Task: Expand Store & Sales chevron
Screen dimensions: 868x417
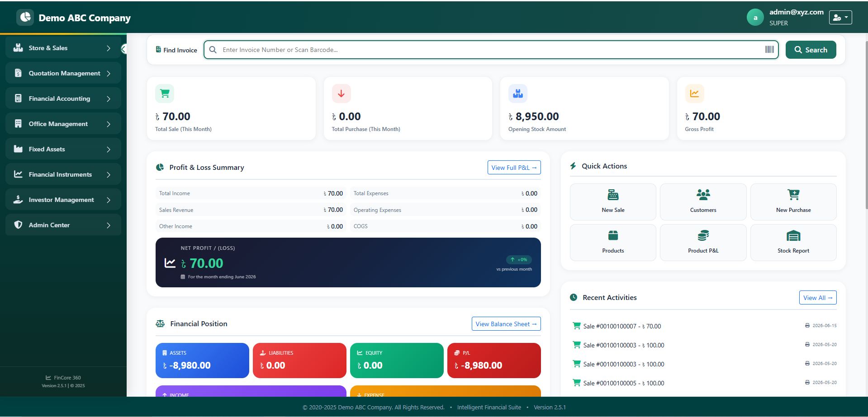Action: click(109, 48)
